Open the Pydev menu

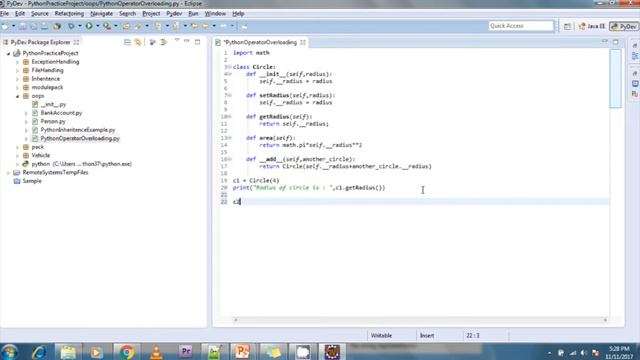tap(174, 13)
